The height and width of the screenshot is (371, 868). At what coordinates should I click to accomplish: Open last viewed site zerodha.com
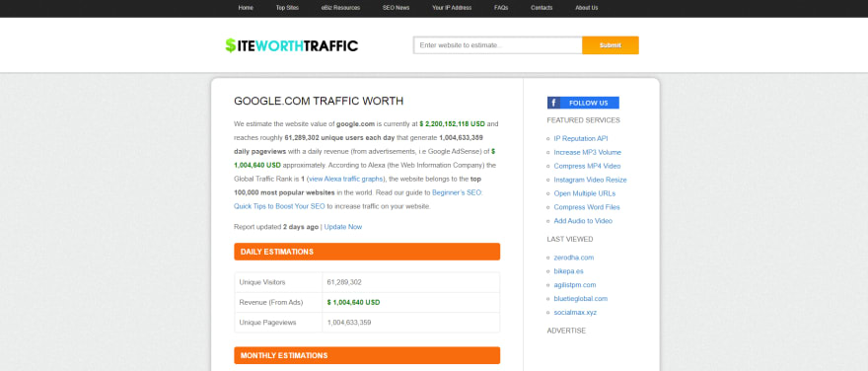[x=573, y=258]
